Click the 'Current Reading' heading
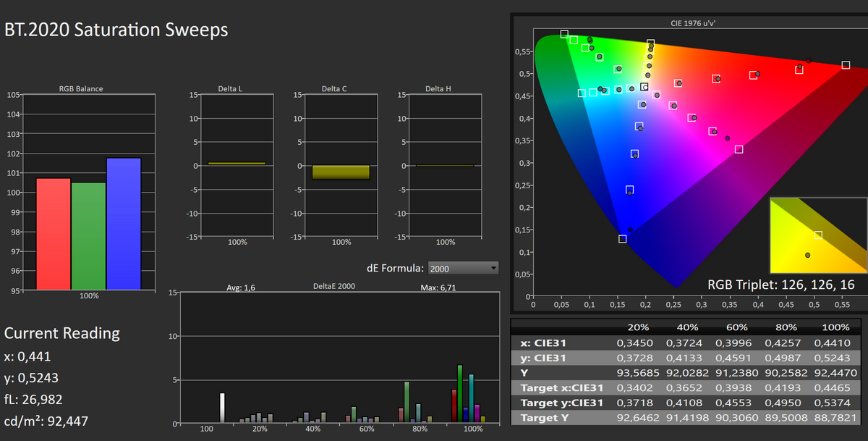 pyautogui.click(x=62, y=333)
